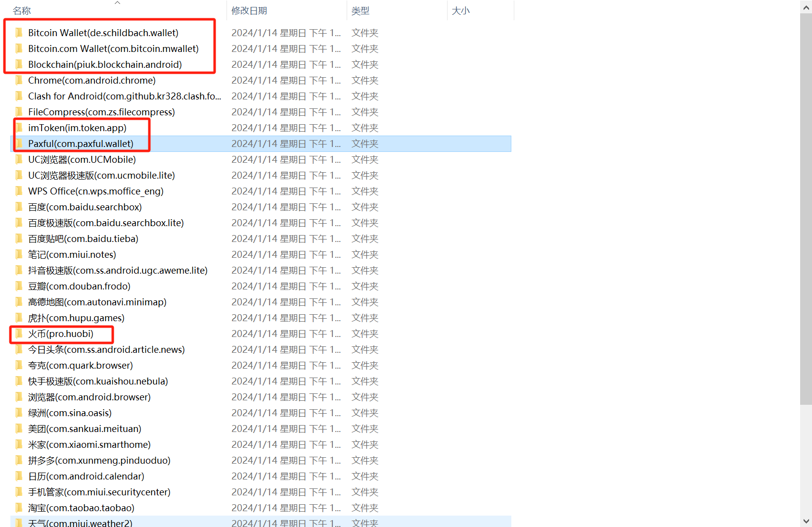This screenshot has height=527, width=812.
Task: Select Chrome(com.android.chrome) folder name
Action: (92, 80)
